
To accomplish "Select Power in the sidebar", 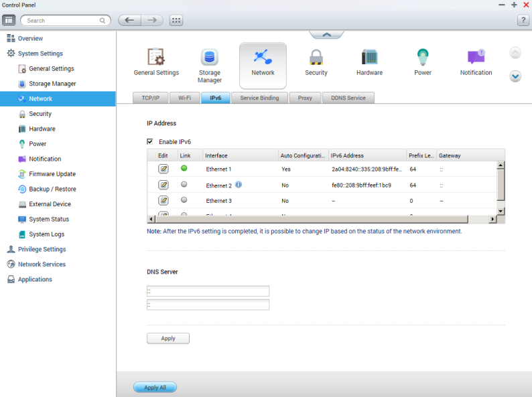I will (x=32, y=144).
